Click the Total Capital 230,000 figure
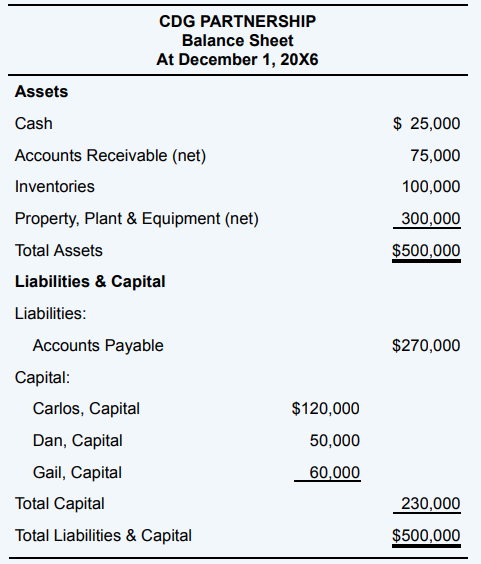481x564 pixels. pyautogui.click(x=431, y=504)
